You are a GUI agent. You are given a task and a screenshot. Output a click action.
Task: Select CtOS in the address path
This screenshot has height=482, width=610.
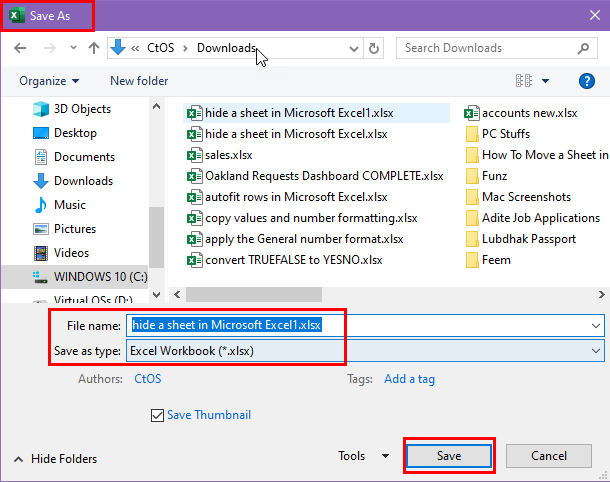(x=160, y=48)
